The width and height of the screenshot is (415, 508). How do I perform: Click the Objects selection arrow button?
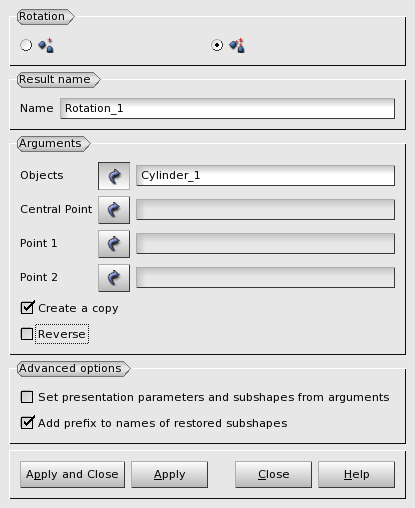(114, 176)
